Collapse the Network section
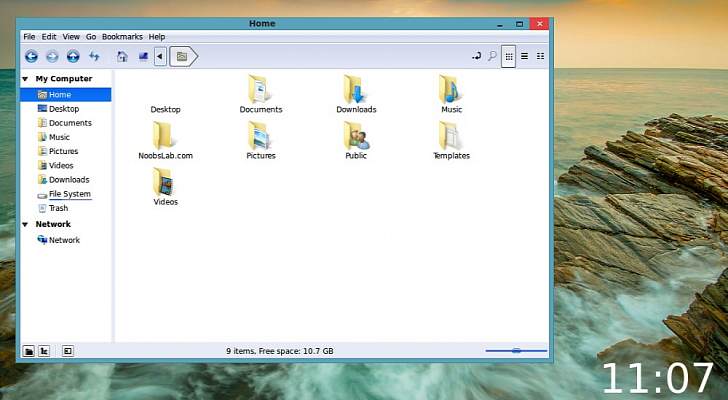Viewport: 728px width, 400px height. (x=26, y=225)
